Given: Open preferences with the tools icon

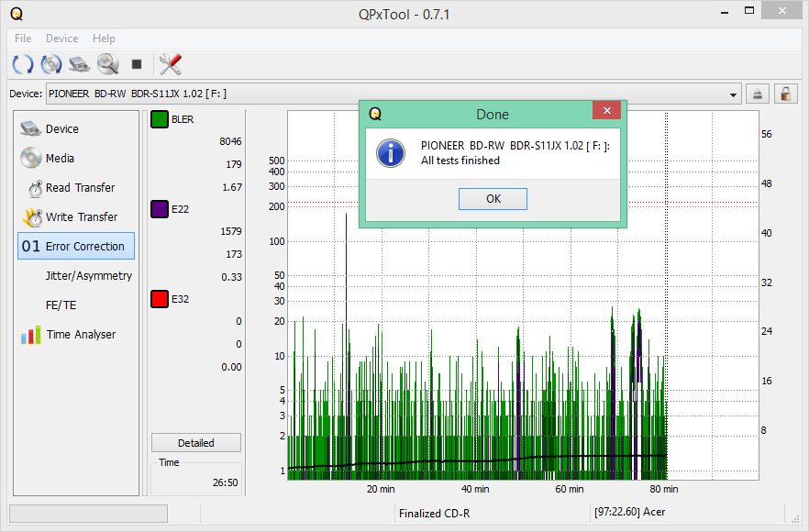Looking at the screenshot, I should 171,64.
